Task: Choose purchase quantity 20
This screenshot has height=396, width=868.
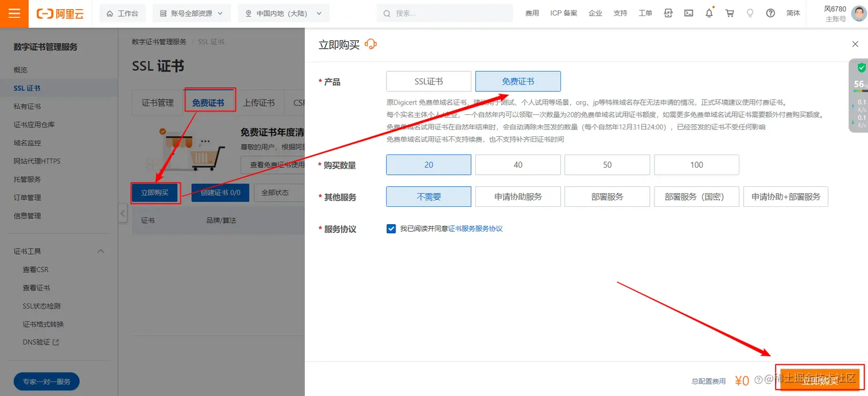Action: [429, 165]
